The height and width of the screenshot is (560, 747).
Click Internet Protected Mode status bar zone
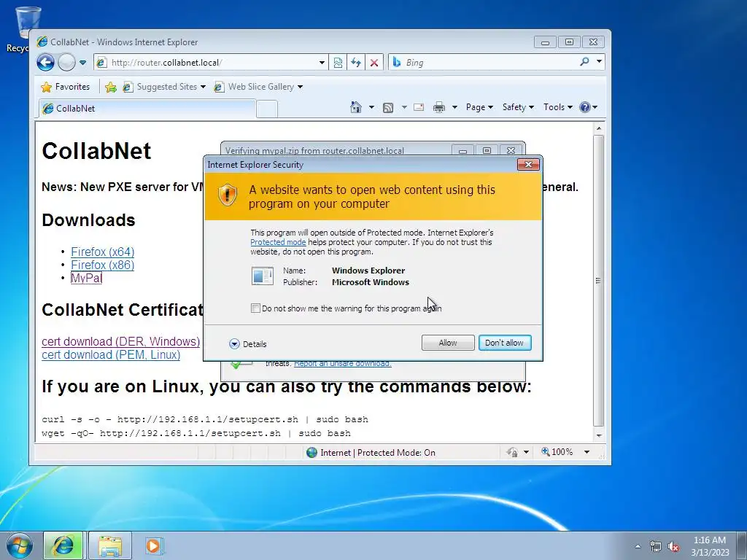click(371, 452)
